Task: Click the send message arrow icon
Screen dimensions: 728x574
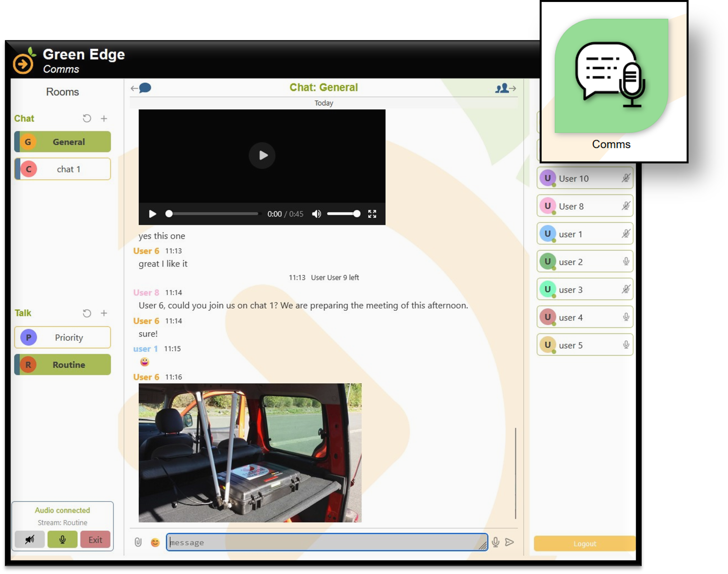Action: (x=509, y=542)
